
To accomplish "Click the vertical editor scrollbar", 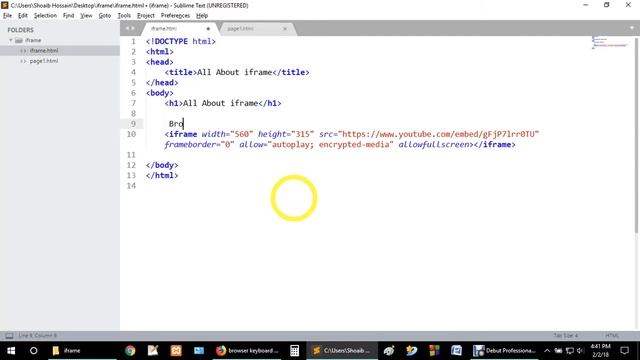I will pos(636,136).
